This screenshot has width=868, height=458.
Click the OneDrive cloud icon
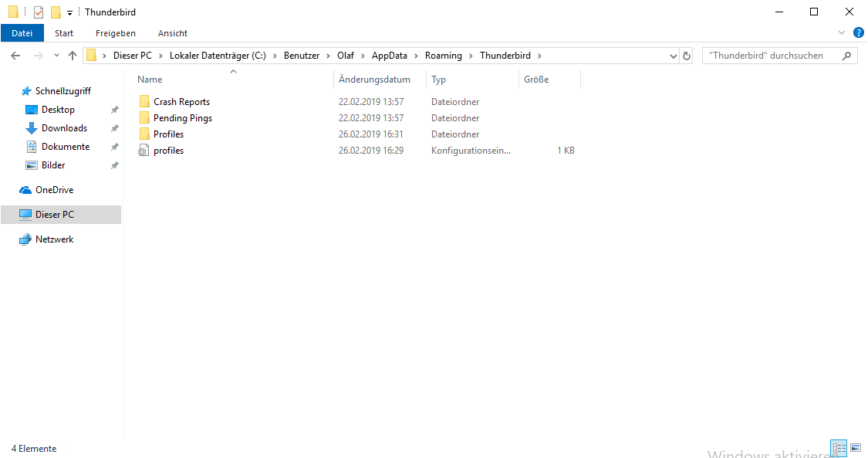25,190
